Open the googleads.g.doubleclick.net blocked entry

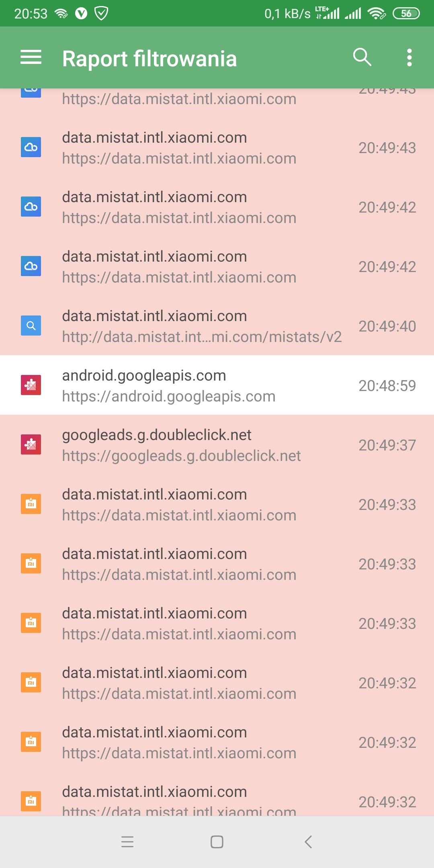click(181, 445)
